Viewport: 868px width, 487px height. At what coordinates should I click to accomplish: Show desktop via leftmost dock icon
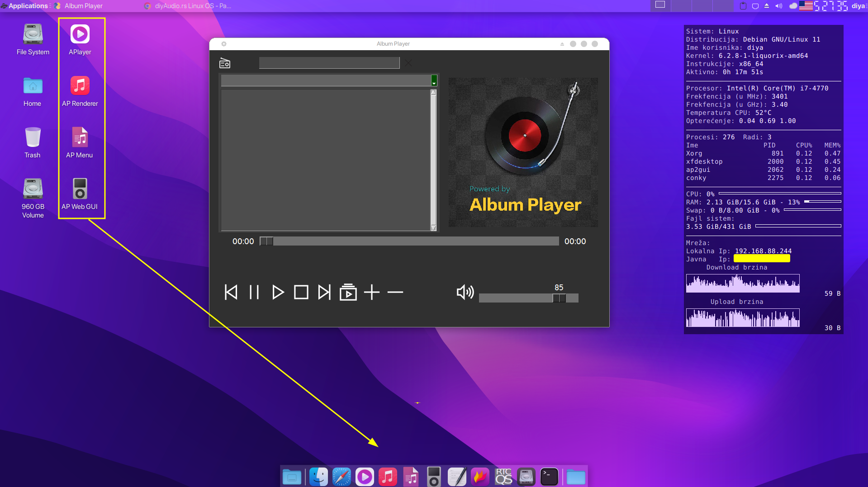click(x=292, y=477)
